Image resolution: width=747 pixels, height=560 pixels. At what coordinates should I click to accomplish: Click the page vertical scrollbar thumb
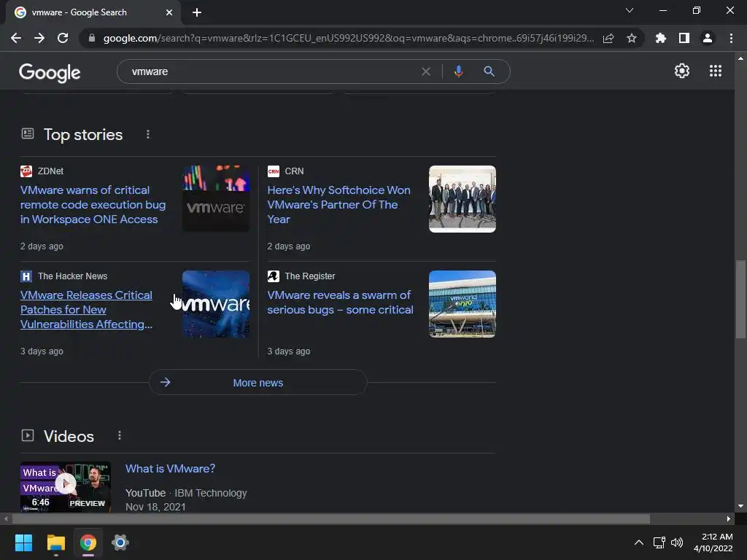[x=740, y=299]
